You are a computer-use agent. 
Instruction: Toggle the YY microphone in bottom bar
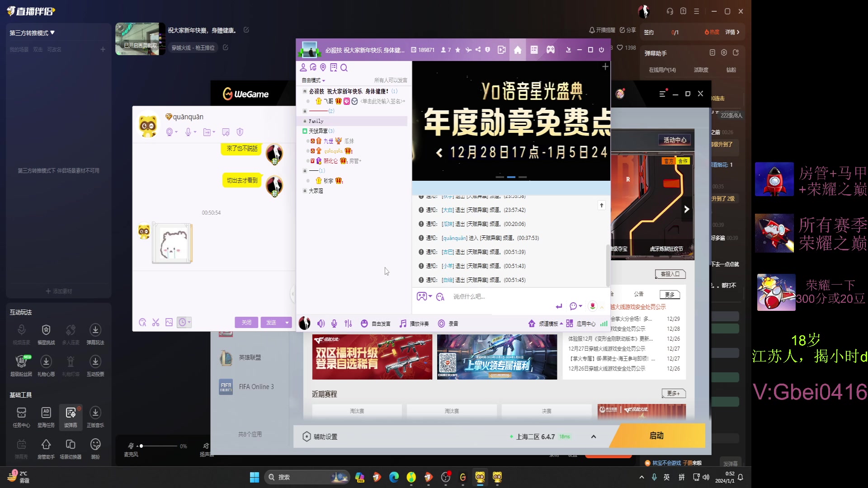334,324
